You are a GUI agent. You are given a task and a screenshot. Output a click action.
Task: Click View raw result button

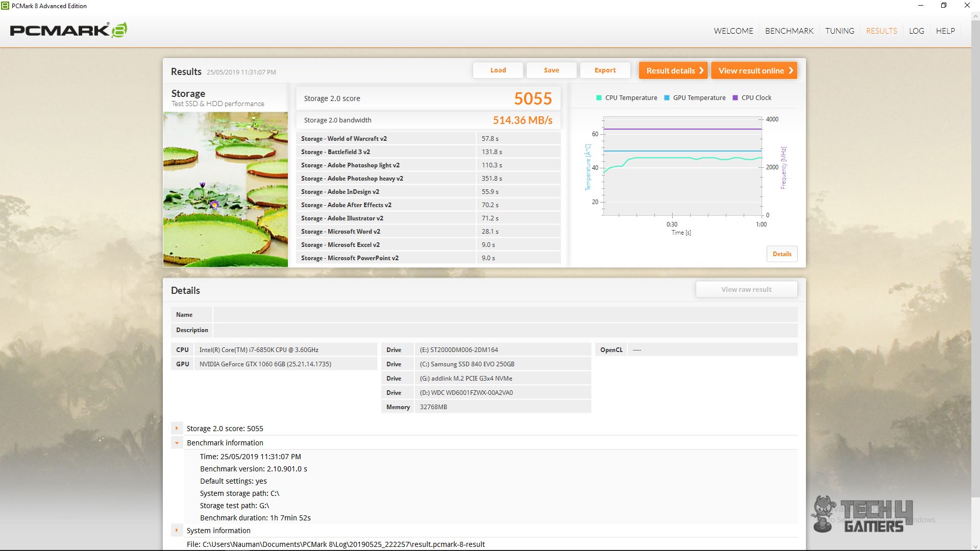[746, 289]
